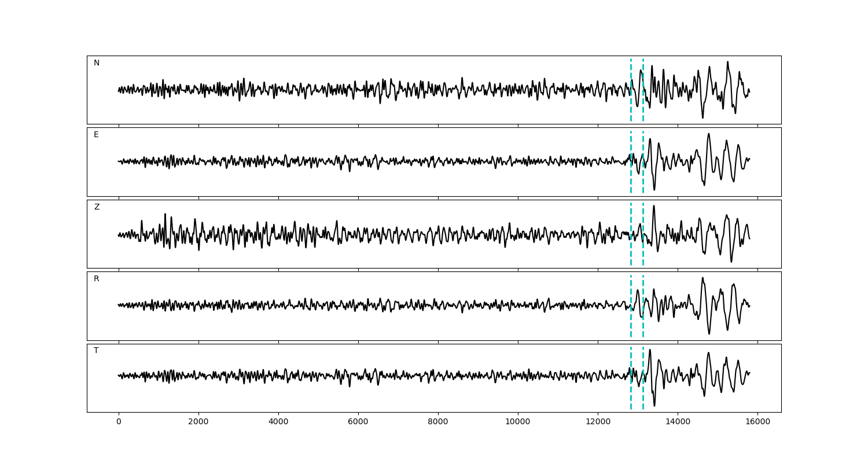868x463 pixels.
Task: Click right cyan dashed line in R panel
Action: 643,289
